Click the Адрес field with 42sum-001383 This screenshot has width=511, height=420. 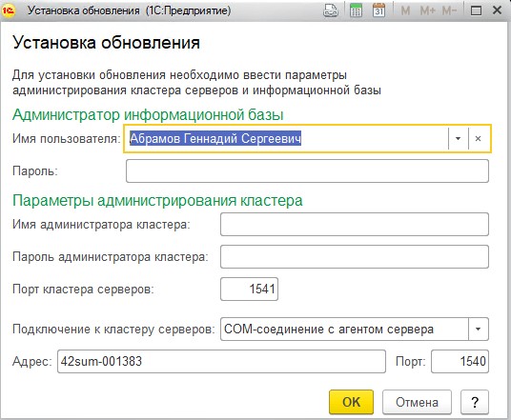pyautogui.click(x=221, y=361)
